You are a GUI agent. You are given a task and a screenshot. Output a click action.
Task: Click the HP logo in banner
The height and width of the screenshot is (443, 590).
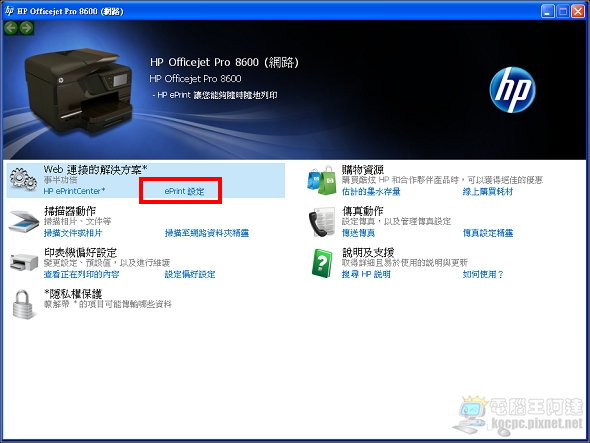click(512, 90)
